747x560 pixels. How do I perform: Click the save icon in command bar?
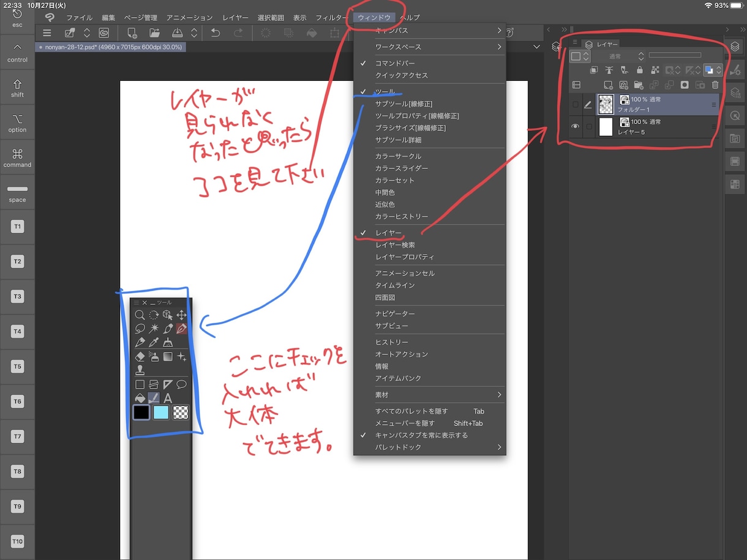click(x=177, y=33)
